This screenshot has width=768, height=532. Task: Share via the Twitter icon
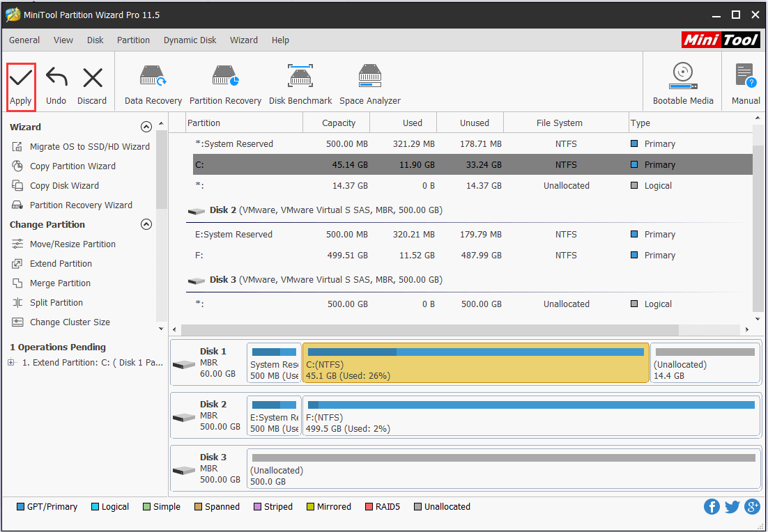pyautogui.click(x=732, y=506)
